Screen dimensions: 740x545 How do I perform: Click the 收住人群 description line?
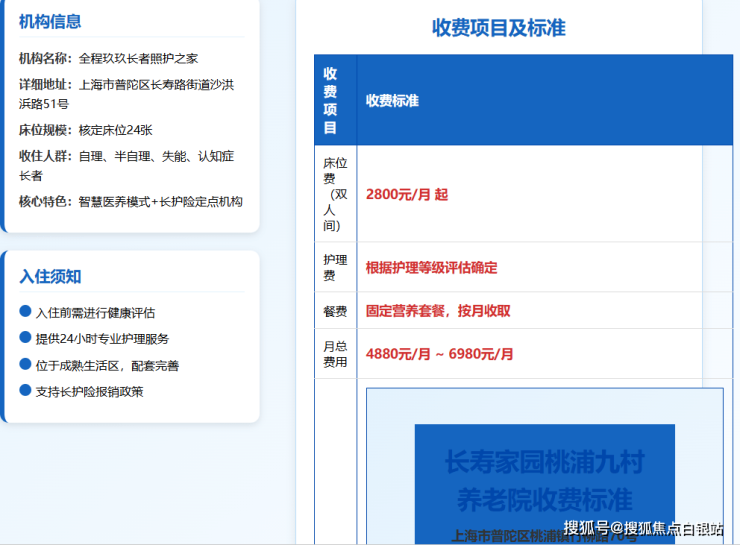tap(126, 166)
